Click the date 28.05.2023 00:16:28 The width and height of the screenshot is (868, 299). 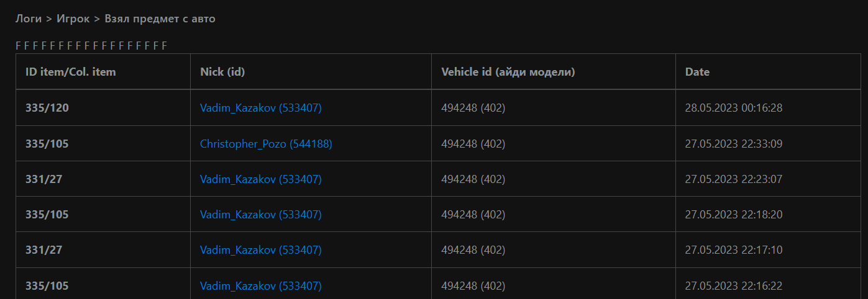tap(733, 108)
